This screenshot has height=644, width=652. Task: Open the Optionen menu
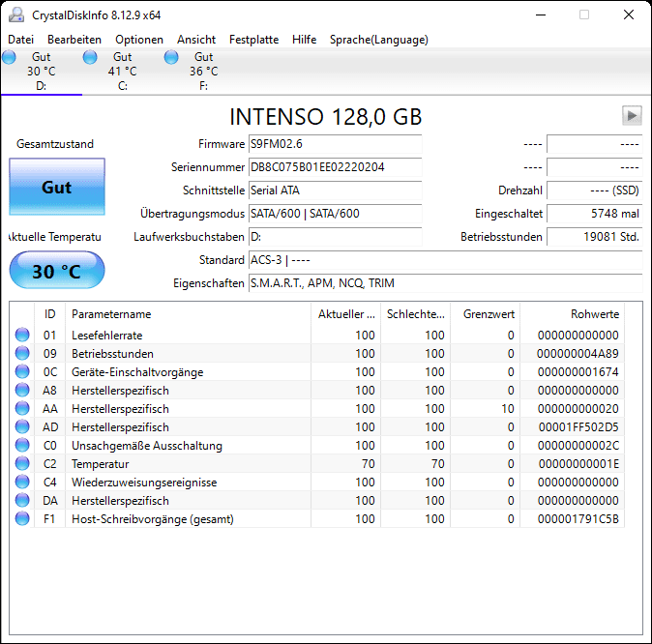[x=139, y=40]
